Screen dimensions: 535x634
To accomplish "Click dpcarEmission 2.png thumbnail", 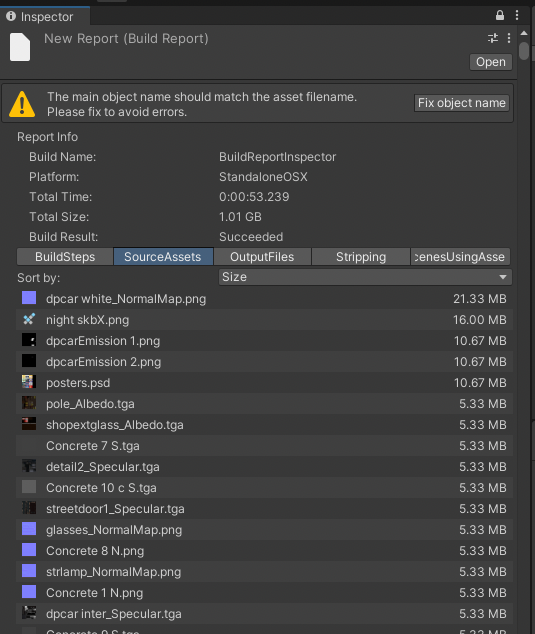I will [29, 361].
